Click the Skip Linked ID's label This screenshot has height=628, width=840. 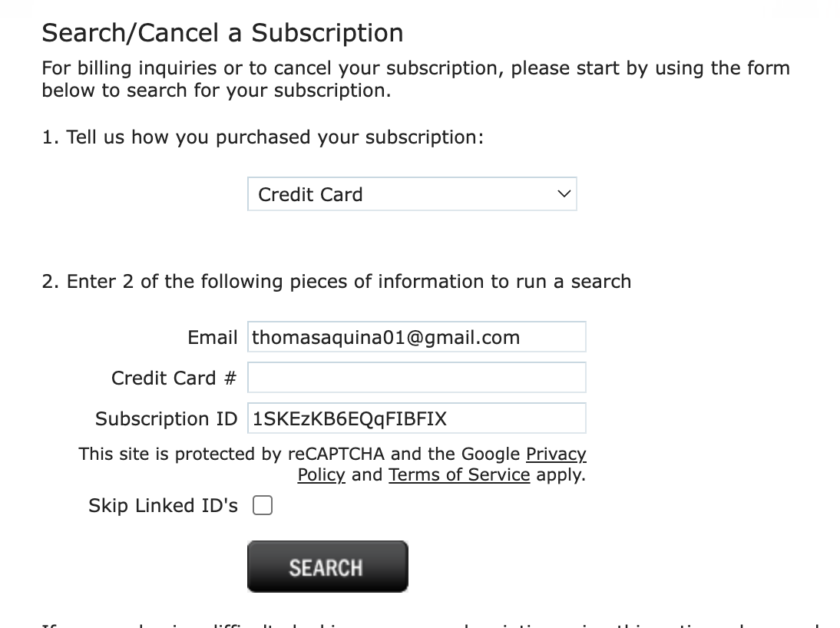pyautogui.click(x=163, y=506)
